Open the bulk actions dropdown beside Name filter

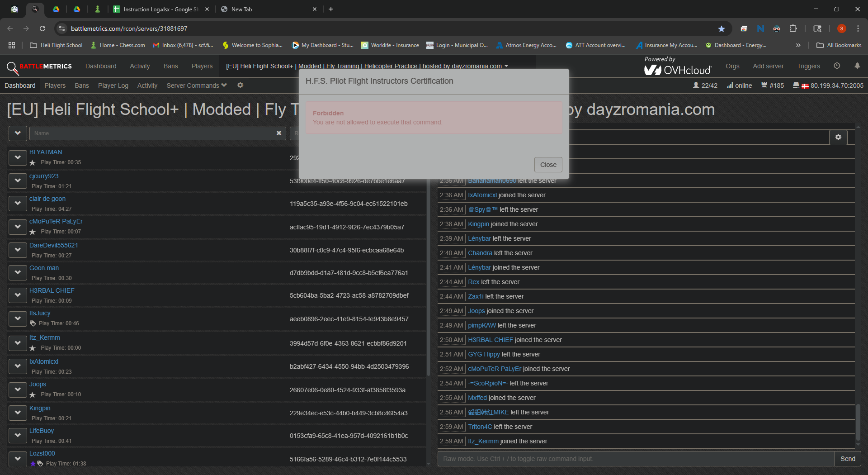pyautogui.click(x=18, y=133)
